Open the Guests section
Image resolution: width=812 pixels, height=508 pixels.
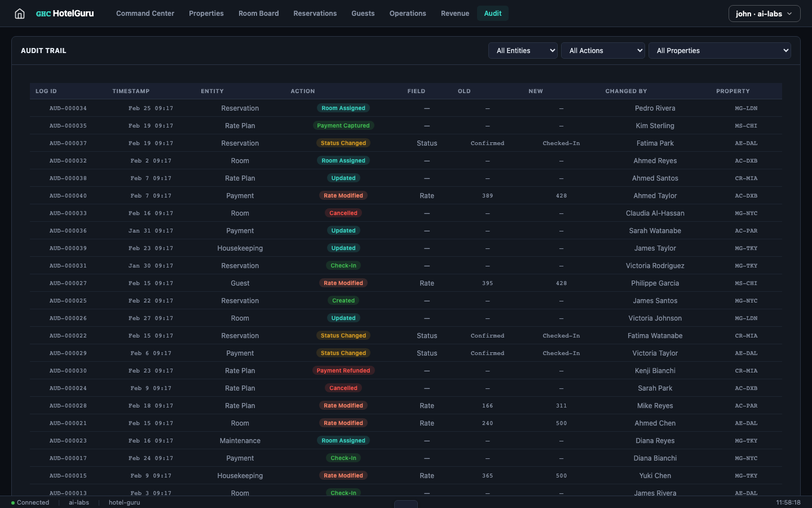363,13
